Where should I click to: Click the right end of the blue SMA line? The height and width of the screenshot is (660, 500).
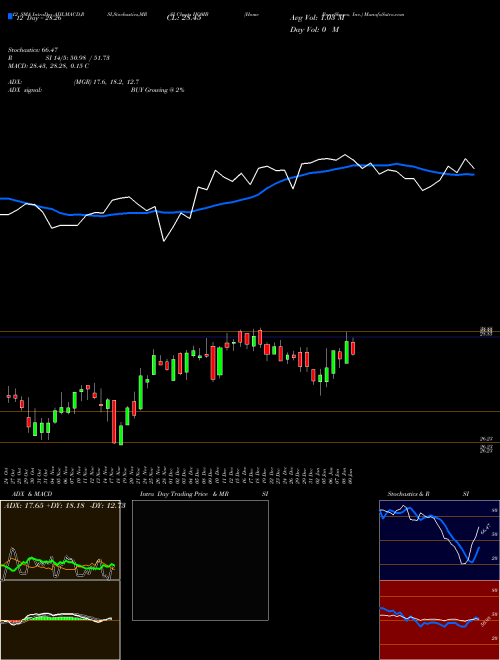coord(474,174)
